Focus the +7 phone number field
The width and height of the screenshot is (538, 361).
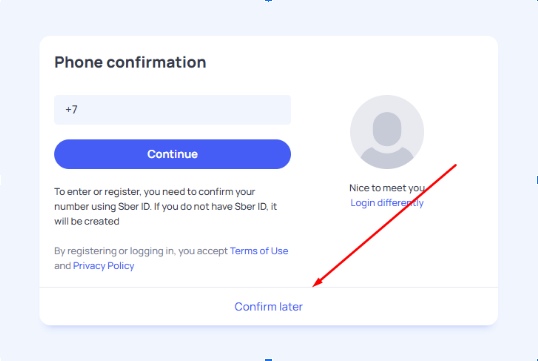pyautogui.click(x=172, y=110)
